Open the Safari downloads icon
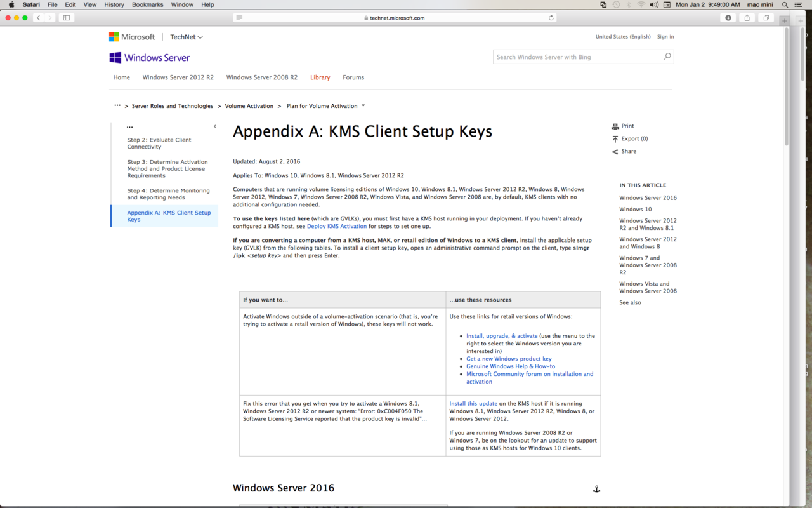Image resolution: width=812 pixels, height=508 pixels. (x=728, y=18)
